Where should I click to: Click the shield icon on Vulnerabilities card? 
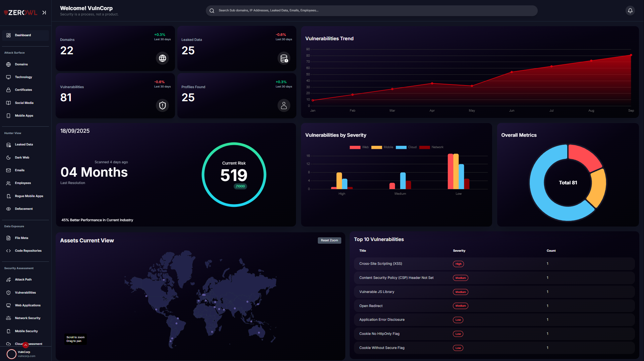click(163, 106)
